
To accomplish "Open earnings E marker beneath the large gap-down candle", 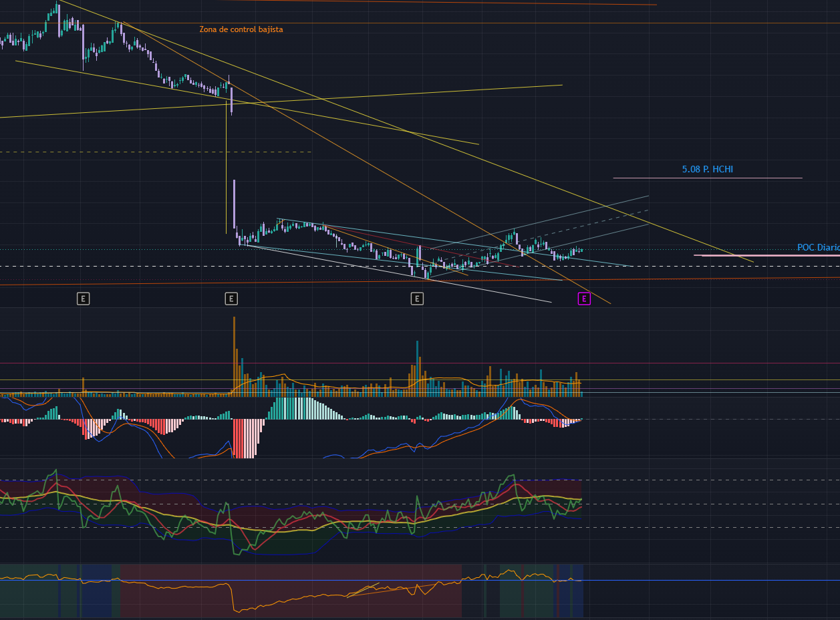I will point(231,299).
